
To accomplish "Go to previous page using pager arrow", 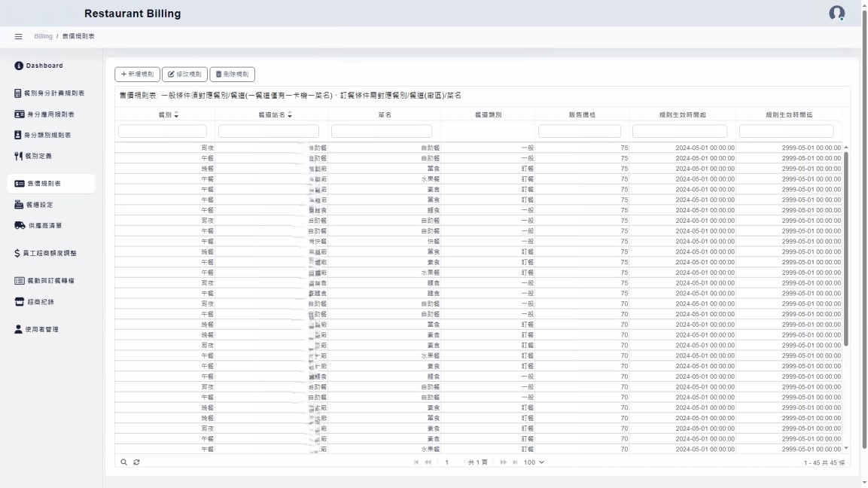I will tap(428, 462).
